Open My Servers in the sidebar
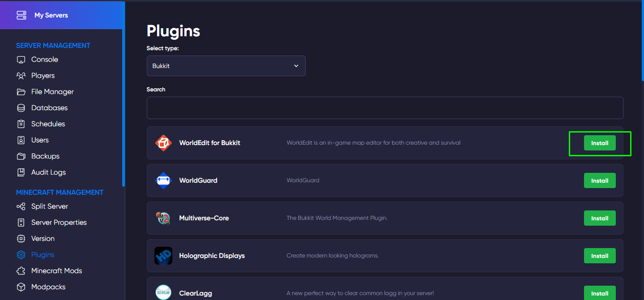This screenshot has width=644, height=300. 61,15
